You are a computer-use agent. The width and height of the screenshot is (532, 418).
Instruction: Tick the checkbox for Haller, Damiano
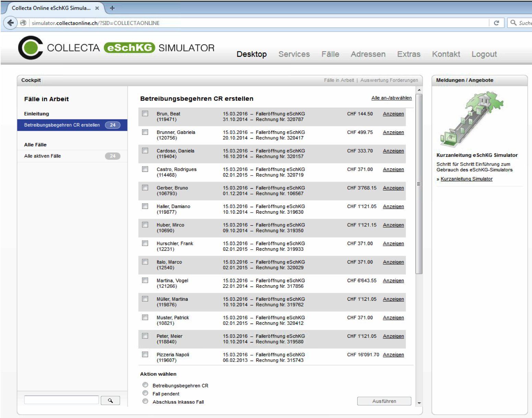pos(145,206)
